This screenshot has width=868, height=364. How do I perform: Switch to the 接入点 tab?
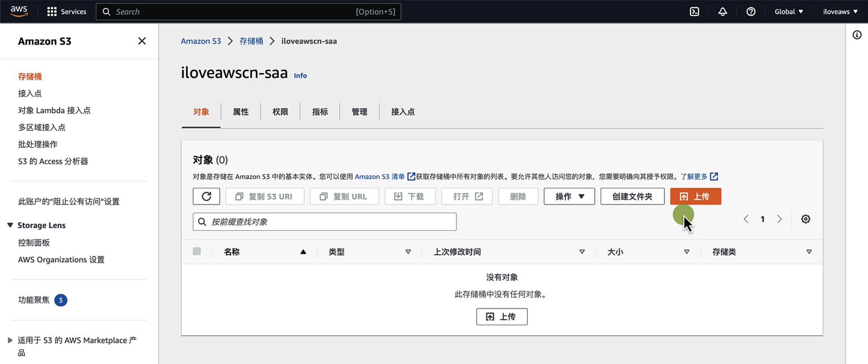pos(403,112)
